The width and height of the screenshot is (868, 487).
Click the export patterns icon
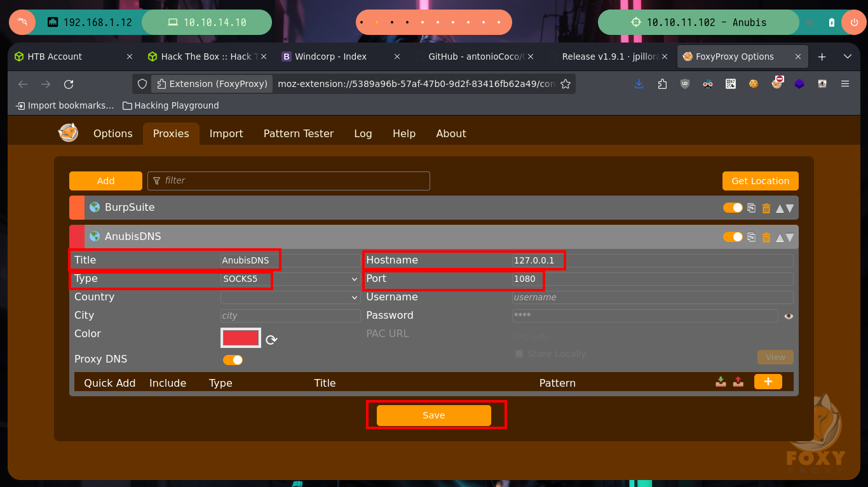pos(738,382)
